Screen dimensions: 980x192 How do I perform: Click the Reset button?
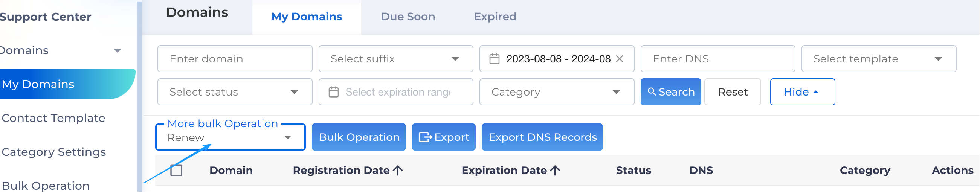click(732, 92)
